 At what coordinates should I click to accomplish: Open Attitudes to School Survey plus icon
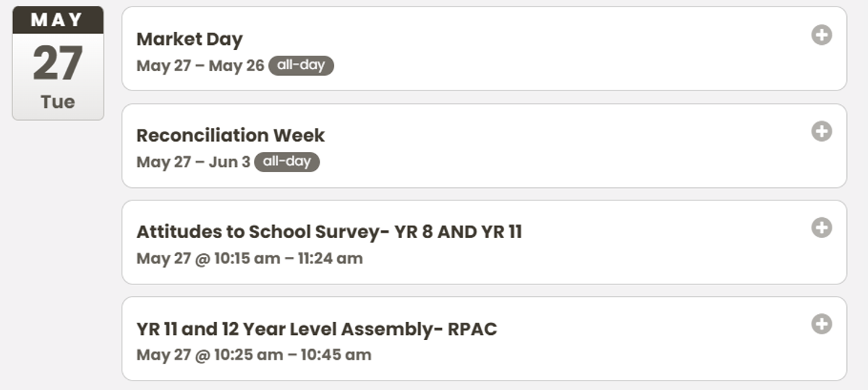tap(821, 227)
